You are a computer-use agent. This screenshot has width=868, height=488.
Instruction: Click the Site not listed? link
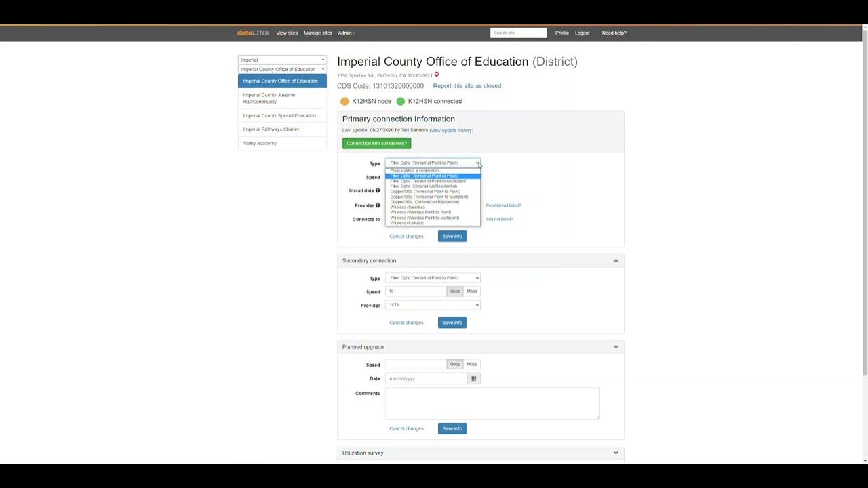(x=499, y=219)
